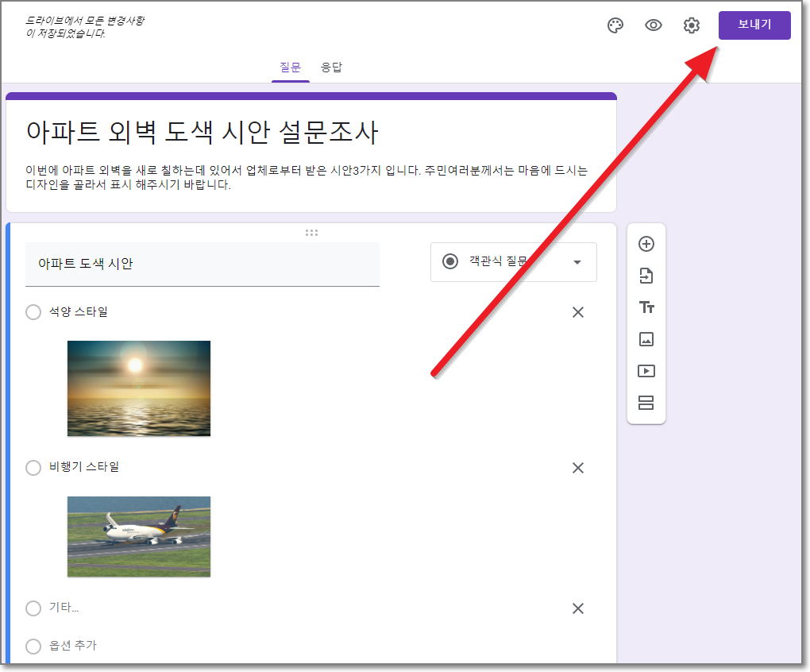The height and width of the screenshot is (672, 810).
Task: Click the 옵션 추가 text
Action: tap(73, 646)
